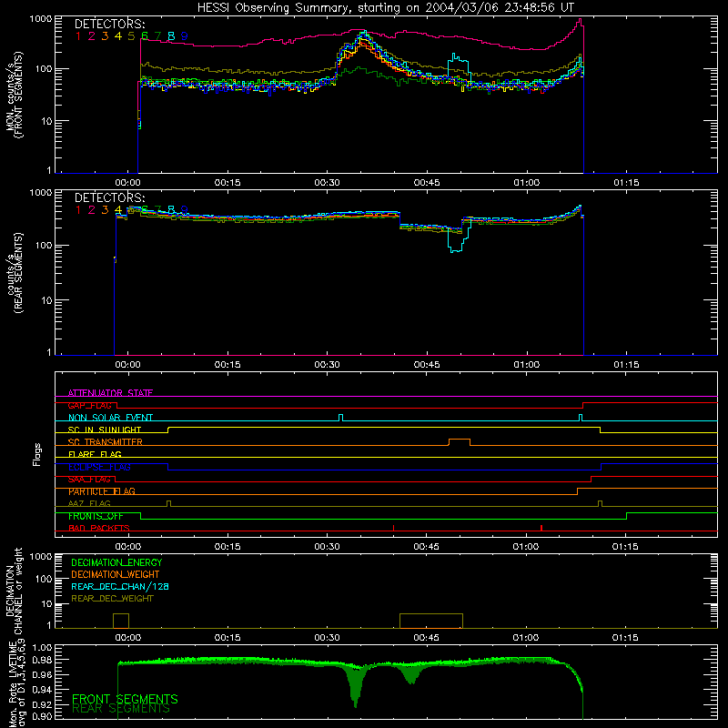Screen dimensions: 728x728
Task: Click the DECIMATION_WEIGHT legend entry
Action: pos(116,574)
